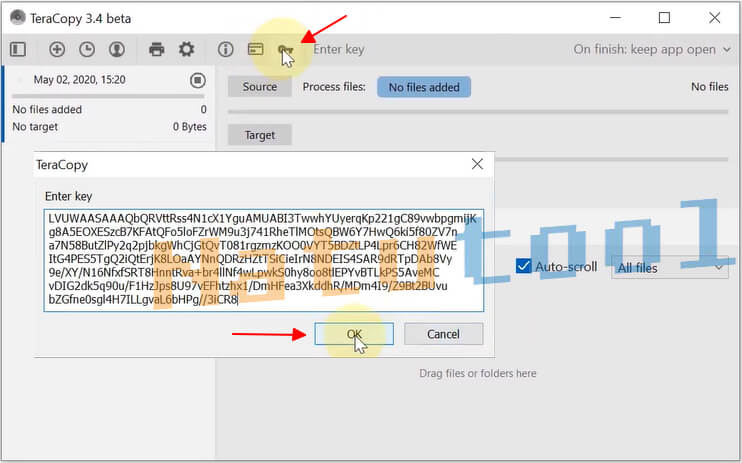Click inside the license key text field
The height and width of the screenshot is (463, 742).
click(x=264, y=260)
